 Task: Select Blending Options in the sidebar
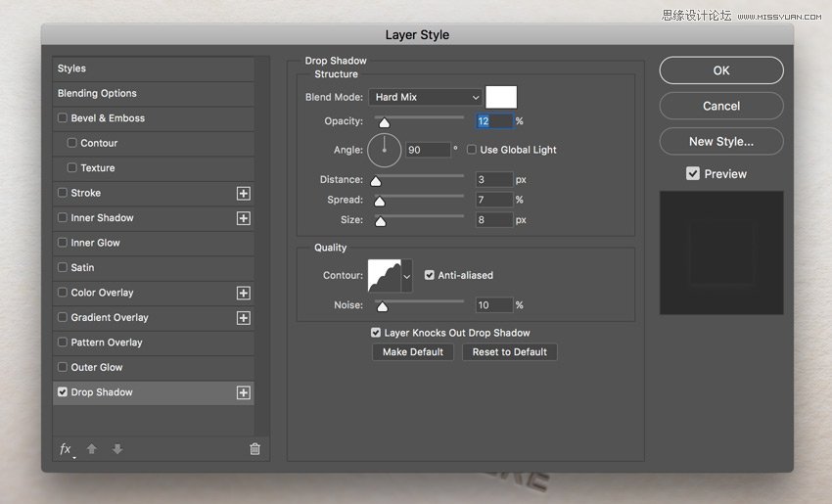97,94
